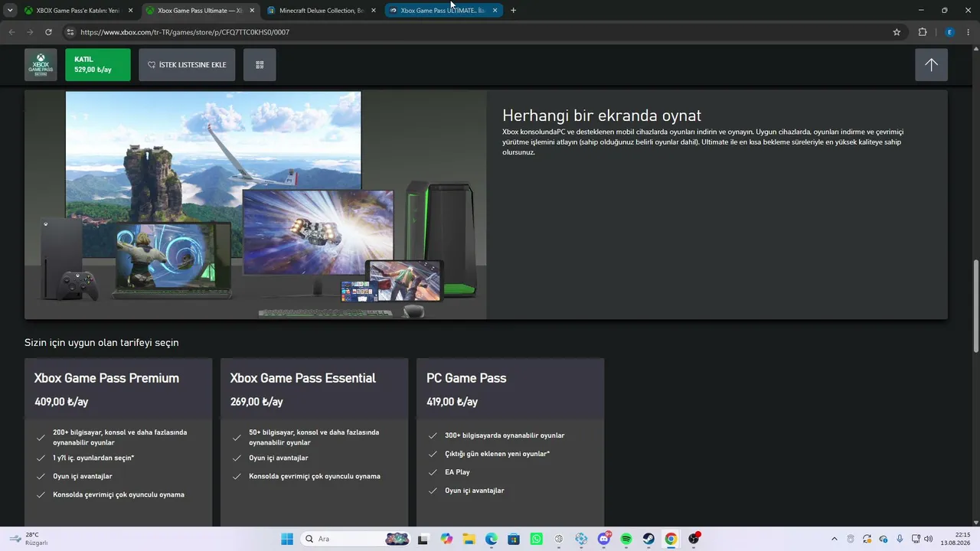Select the Xbox Game Pass Essential plan card
The width and height of the screenshot is (980, 551).
[x=315, y=442]
